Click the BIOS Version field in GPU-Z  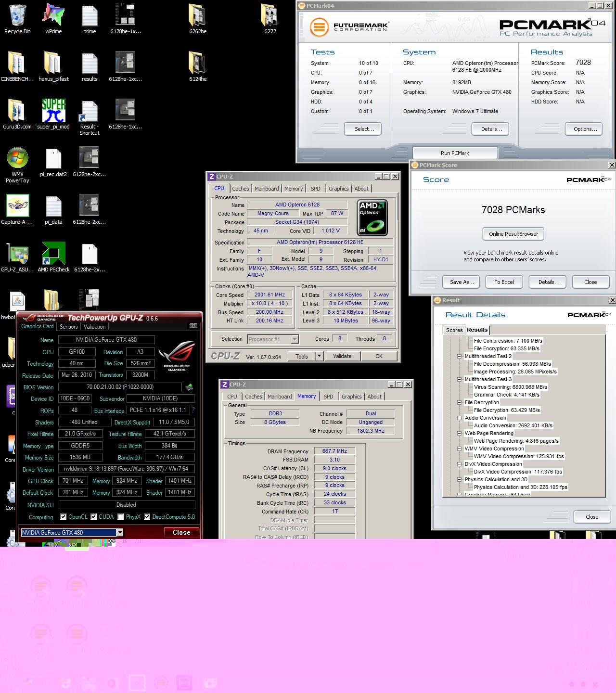tap(120, 387)
